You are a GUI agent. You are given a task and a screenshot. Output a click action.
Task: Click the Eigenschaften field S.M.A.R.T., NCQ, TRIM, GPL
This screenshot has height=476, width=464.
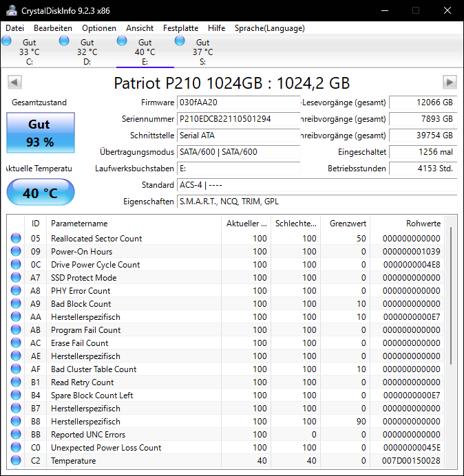pos(317,202)
